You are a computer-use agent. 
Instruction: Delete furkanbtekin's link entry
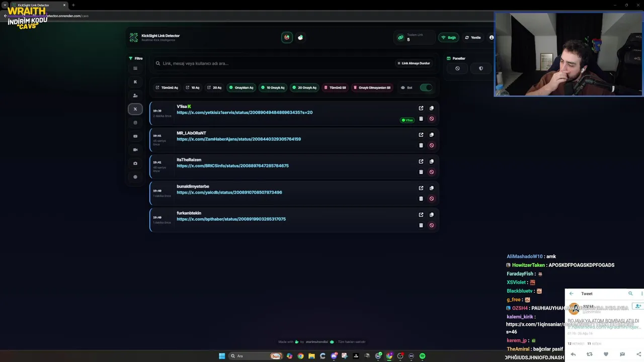(421, 225)
